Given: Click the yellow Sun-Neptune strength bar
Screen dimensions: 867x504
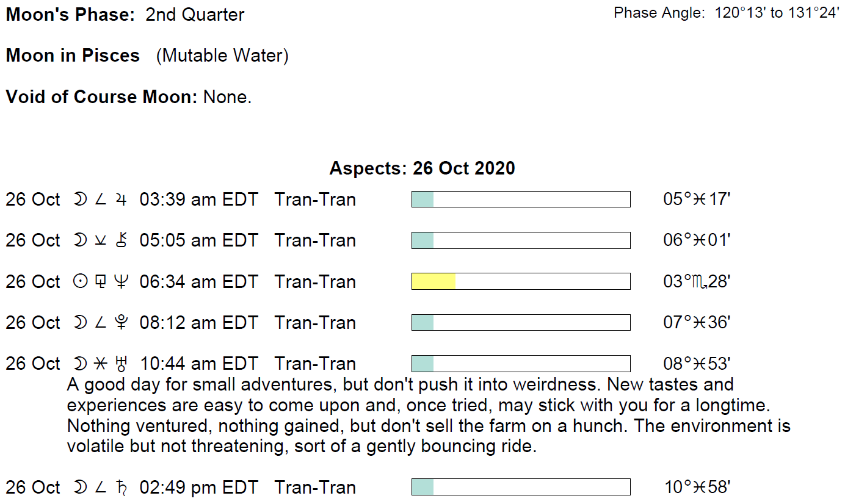Looking at the screenshot, I should coord(433,281).
